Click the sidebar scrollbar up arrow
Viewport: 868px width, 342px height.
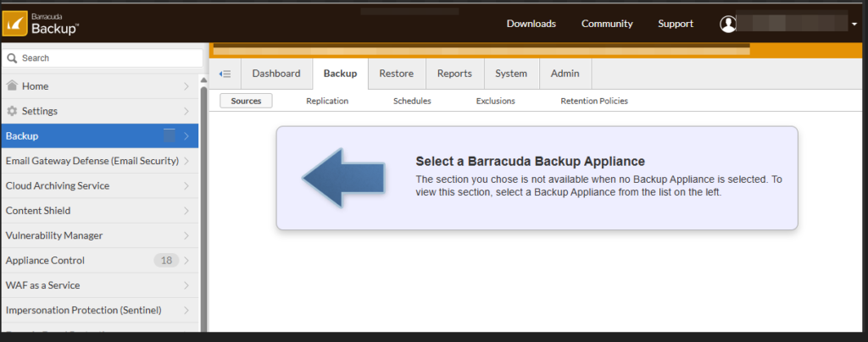203,80
